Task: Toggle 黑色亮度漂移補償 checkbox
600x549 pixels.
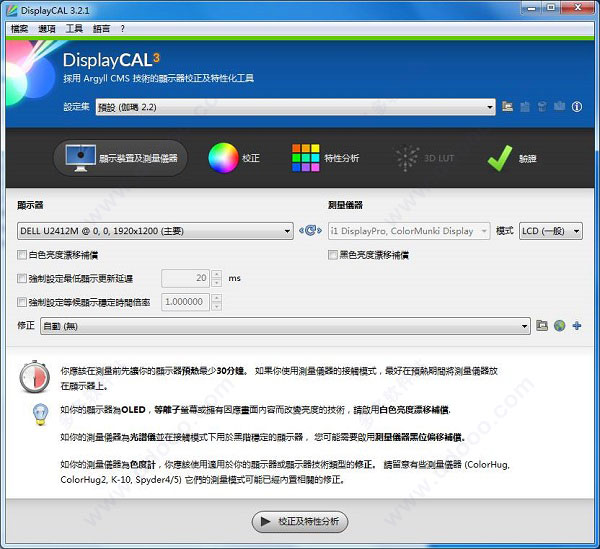Action: (x=333, y=255)
